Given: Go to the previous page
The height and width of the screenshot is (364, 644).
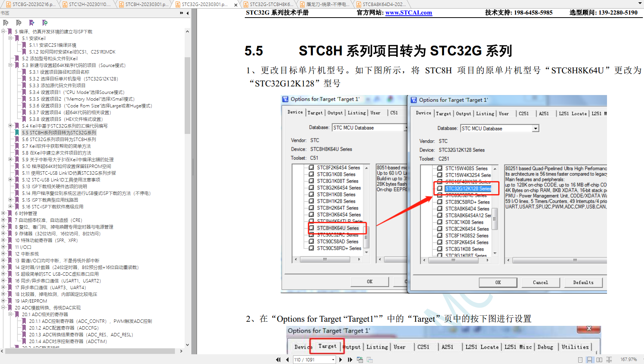Looking at the screenshot, I should point(287,360).
